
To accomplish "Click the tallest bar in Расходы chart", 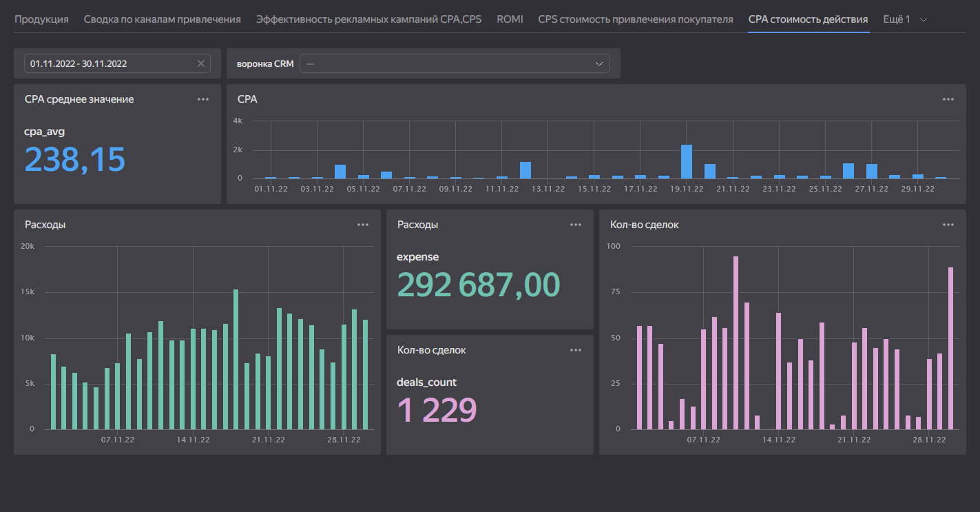I will tap(236, 358).
